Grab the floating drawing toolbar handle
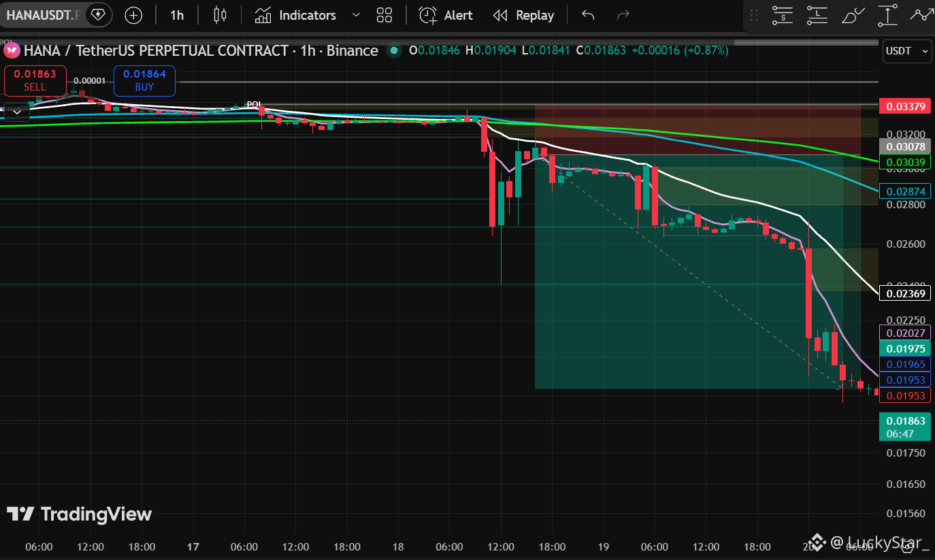The height and width of the screenshot is (560, 935). click(753, 15)
